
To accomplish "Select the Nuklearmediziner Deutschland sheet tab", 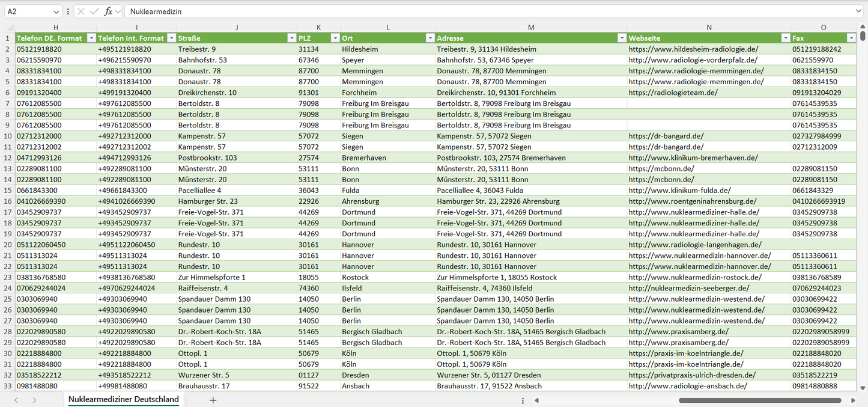I will click(x=123, y=399).
